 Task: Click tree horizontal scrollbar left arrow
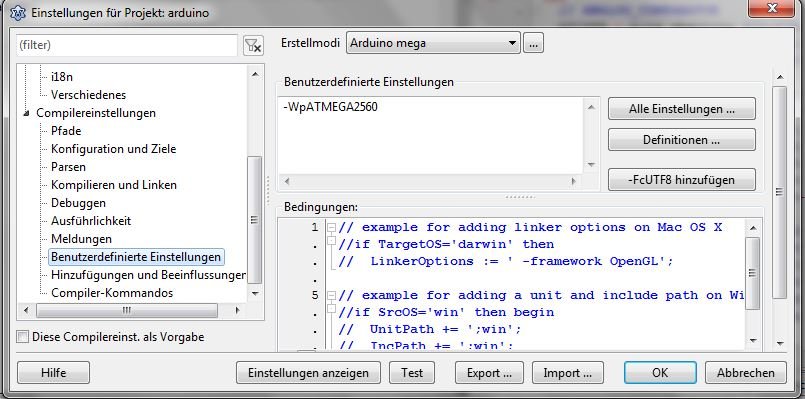(27, 310)
